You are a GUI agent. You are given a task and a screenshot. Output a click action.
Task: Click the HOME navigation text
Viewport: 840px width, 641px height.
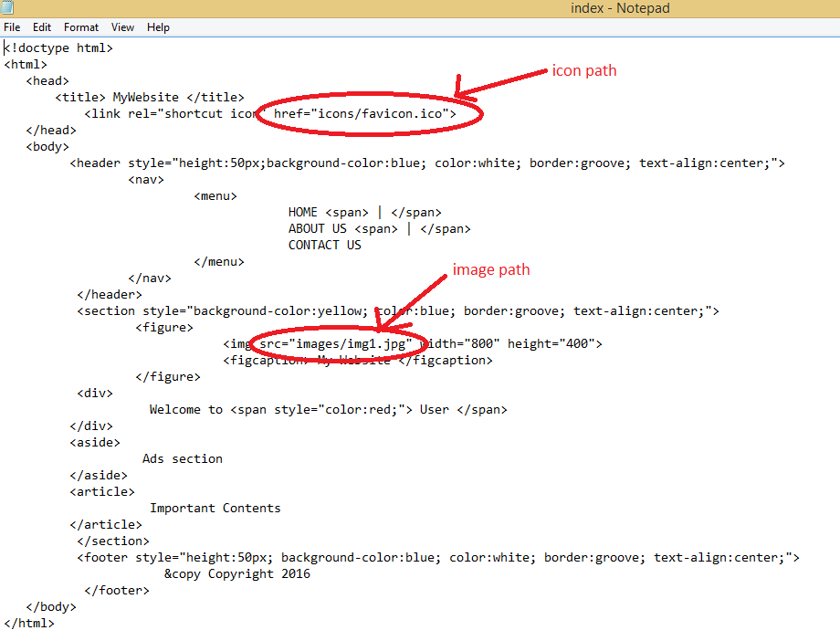click(x=302, y=212)
